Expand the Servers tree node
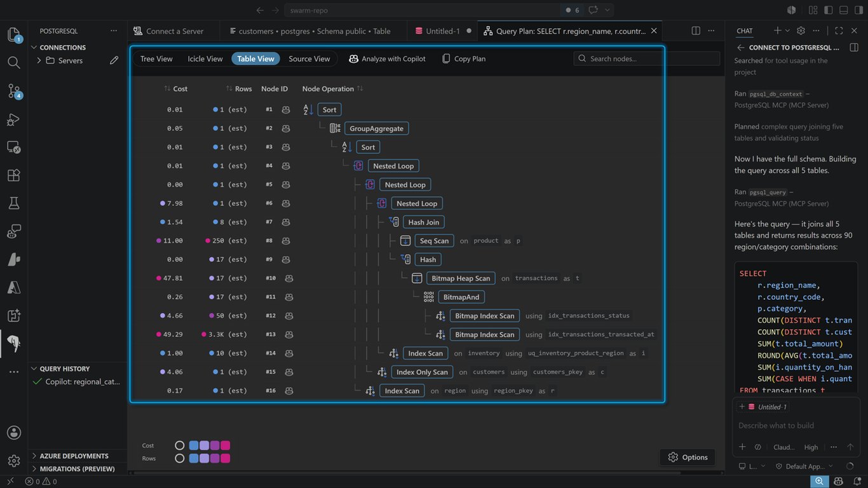The image size is (868, 488). tap(39, 60)
